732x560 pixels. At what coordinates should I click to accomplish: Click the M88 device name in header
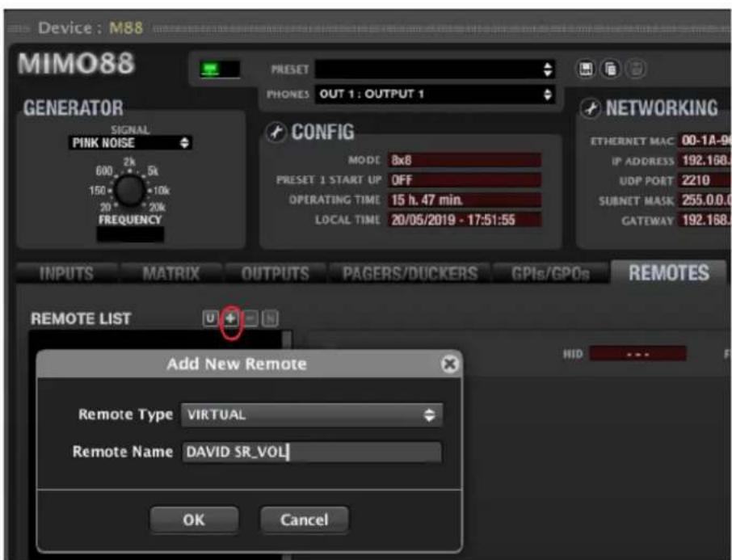126,28
